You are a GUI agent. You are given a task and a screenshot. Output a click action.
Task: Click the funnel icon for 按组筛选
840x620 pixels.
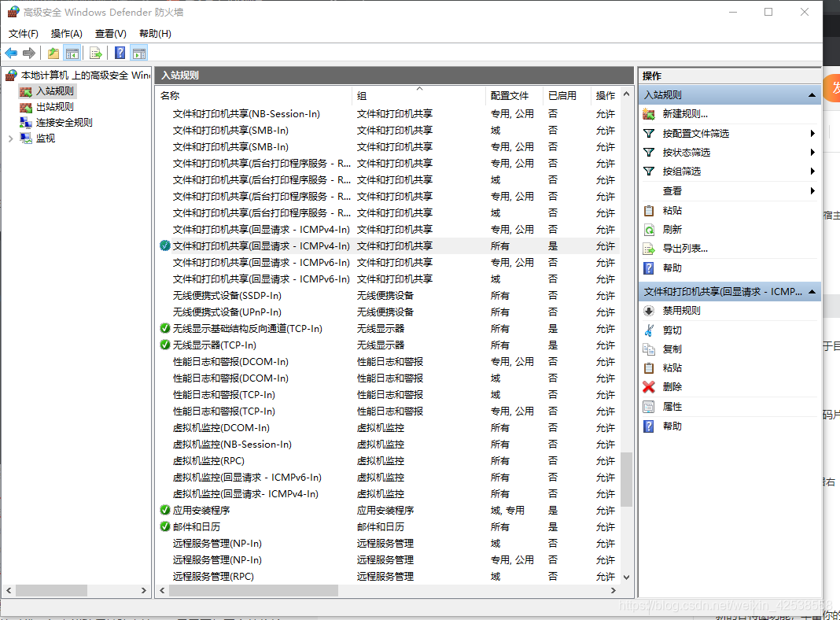649,172
